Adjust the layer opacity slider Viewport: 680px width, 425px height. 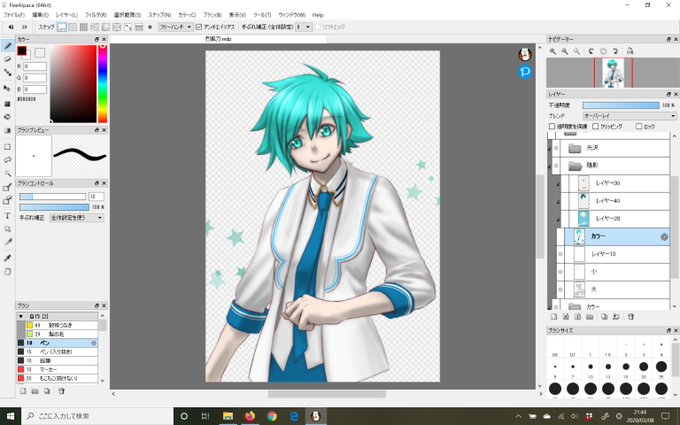[621, 105]
